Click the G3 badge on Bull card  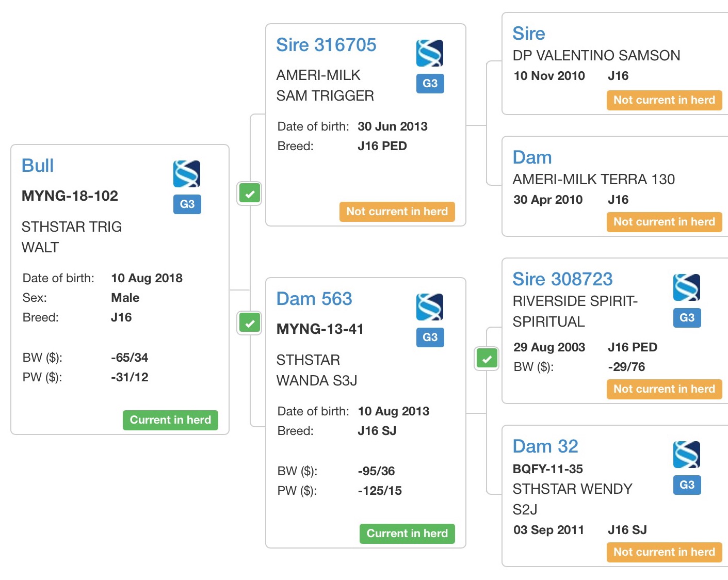(x=187, y=204)
